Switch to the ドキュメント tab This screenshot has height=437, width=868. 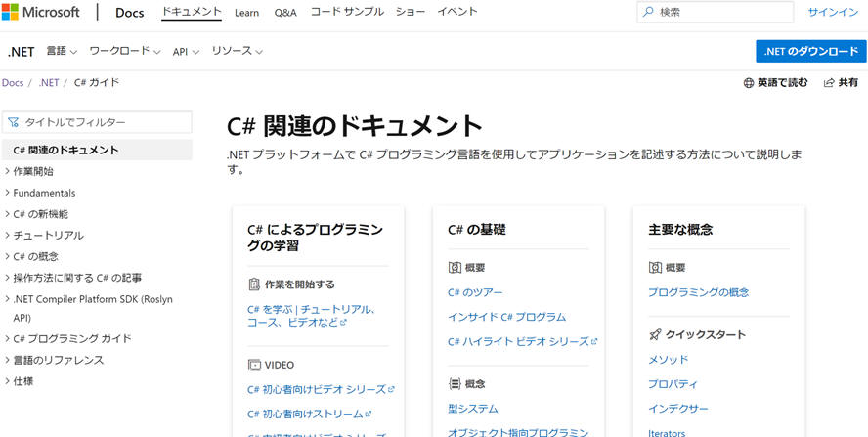192,12
